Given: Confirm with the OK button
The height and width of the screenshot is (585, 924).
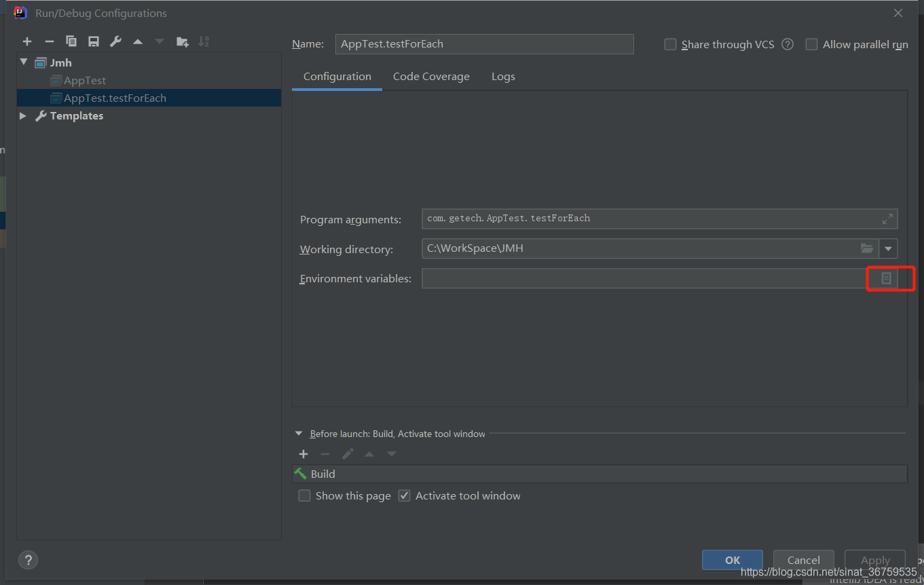Looking at the screenshot, I should 733,560.
